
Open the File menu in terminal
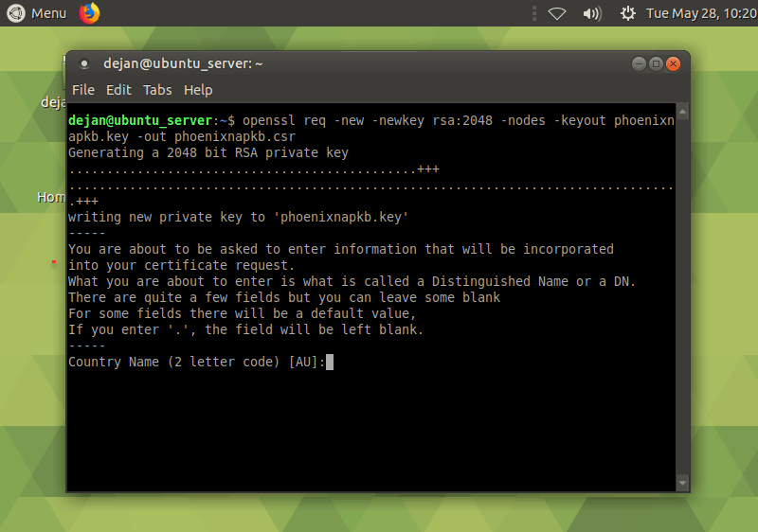click(x=83, y=90)
